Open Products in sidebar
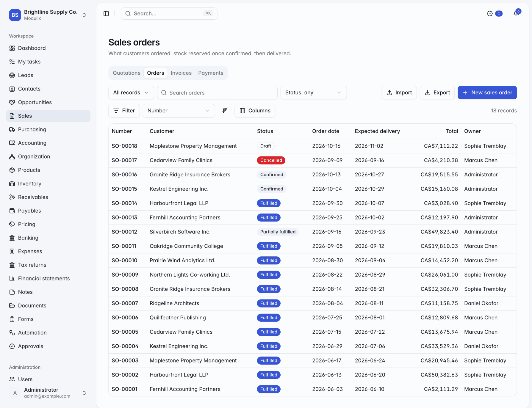Viewport: 532px width, 408px height. coord(48,170)
